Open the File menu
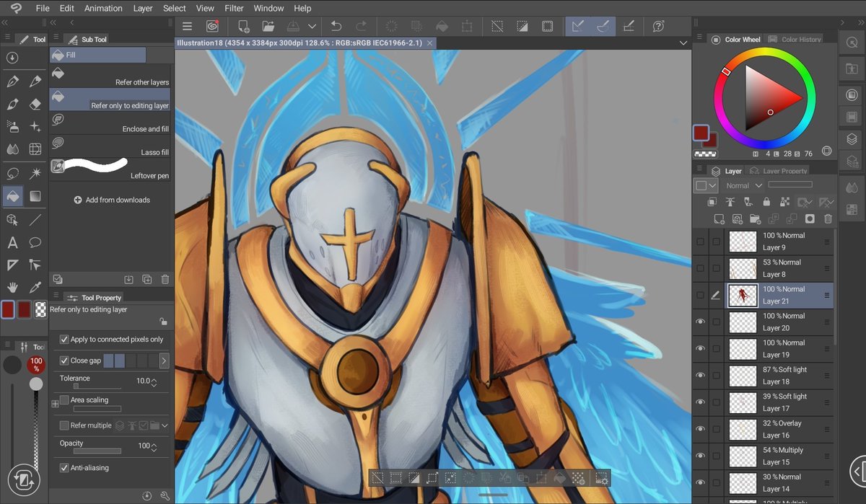 pyautogui.click(x=43, y=8)
